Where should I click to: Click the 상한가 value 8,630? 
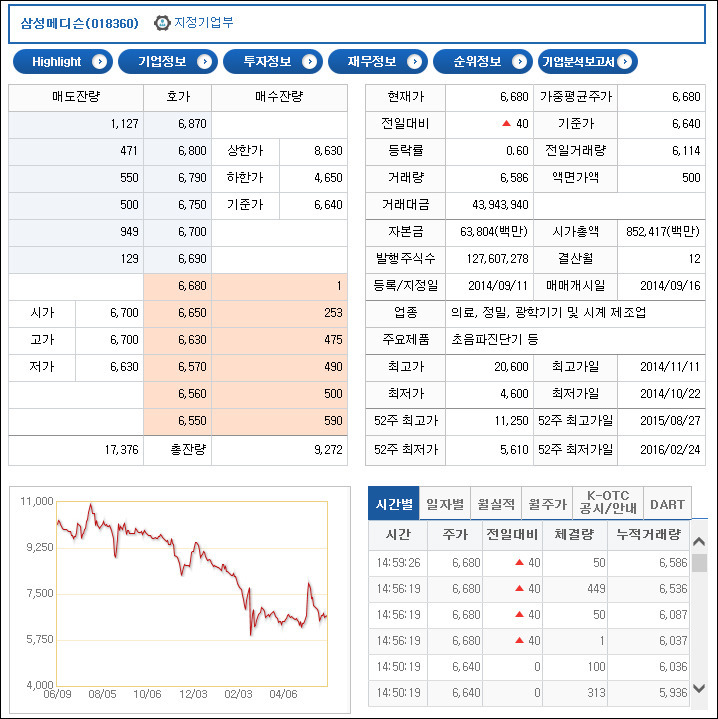(328, 151)
